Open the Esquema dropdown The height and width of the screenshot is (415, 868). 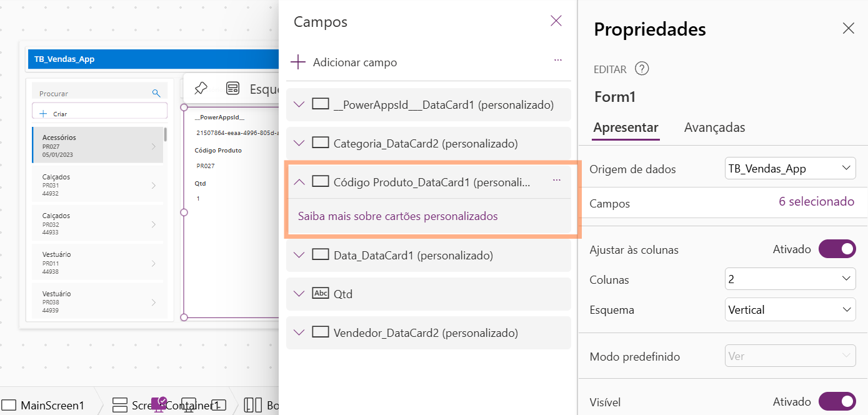point(790,309)
